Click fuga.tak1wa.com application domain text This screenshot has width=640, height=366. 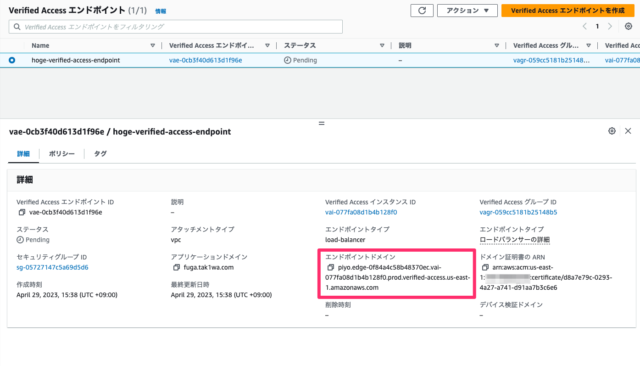209,267
